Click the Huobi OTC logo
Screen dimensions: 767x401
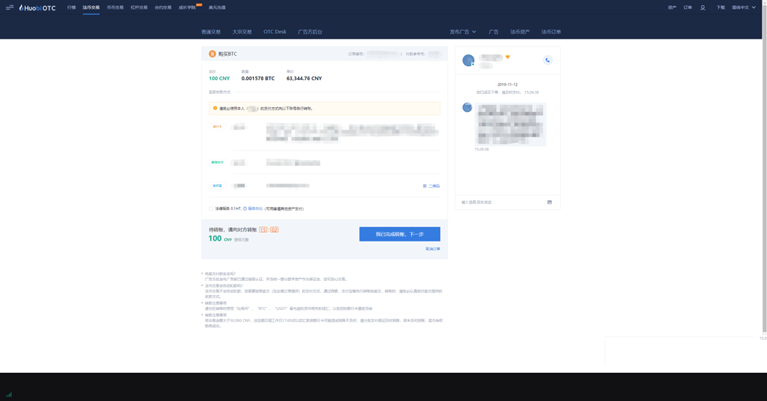click(37, 8)
